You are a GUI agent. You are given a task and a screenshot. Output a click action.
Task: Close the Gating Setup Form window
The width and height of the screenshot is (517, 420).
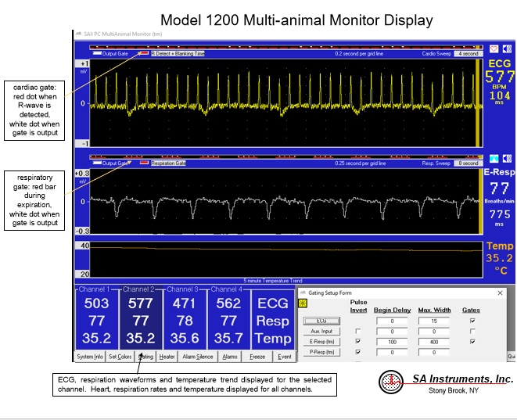(x=500, y=293)
